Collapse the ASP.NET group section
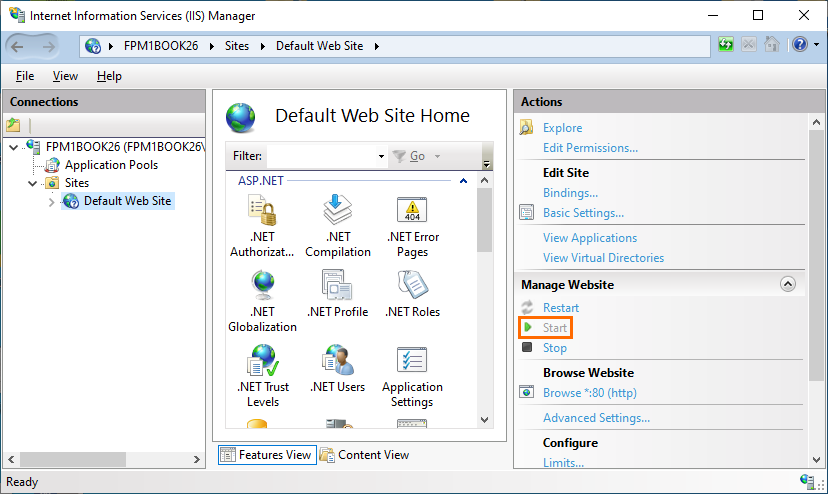 pos(463,181)
